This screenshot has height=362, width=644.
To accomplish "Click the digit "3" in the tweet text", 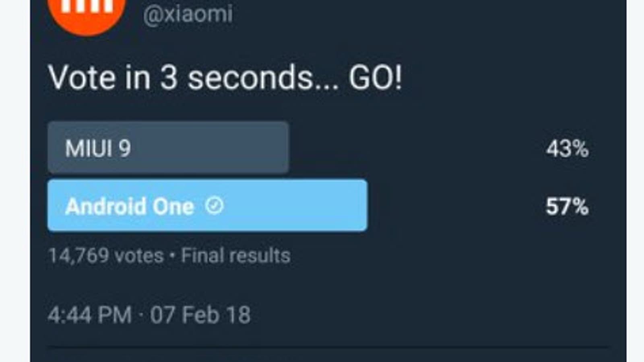I will click(x=169, y=77).
